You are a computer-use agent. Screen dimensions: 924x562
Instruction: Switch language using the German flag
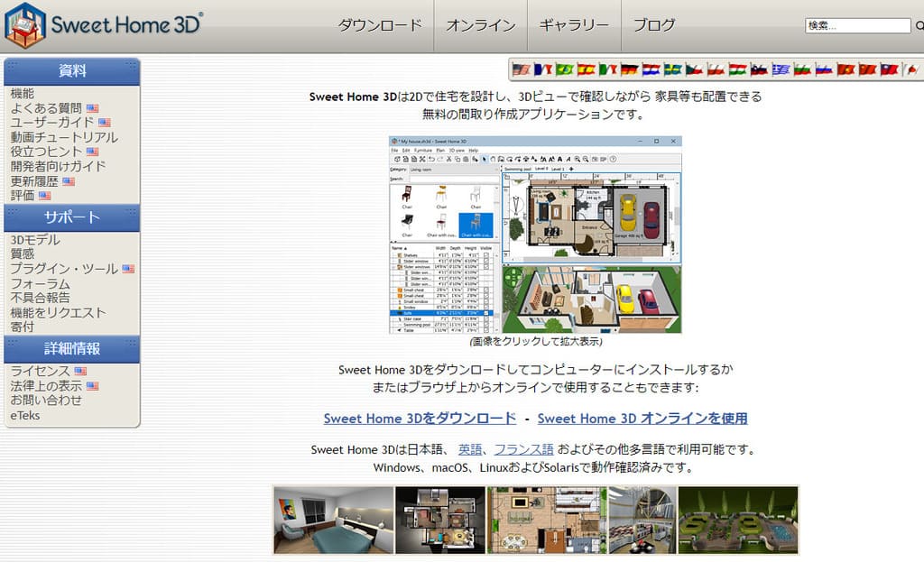[630, 69]
